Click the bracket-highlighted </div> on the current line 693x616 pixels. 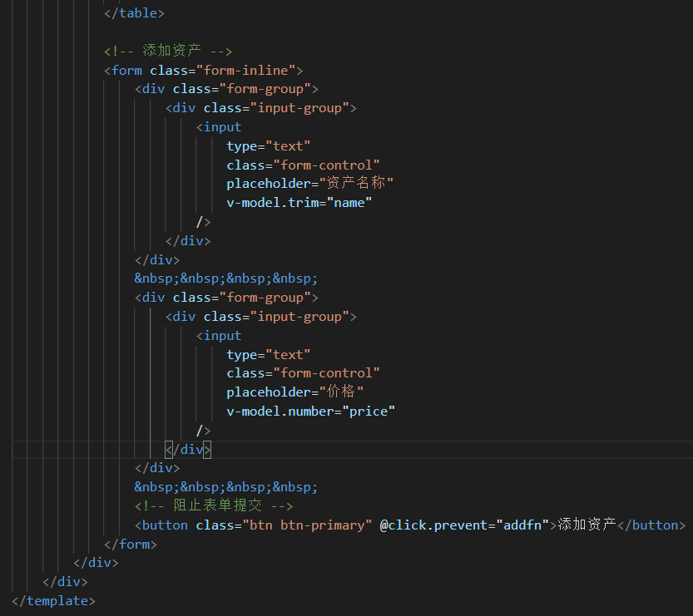[188, 450]
